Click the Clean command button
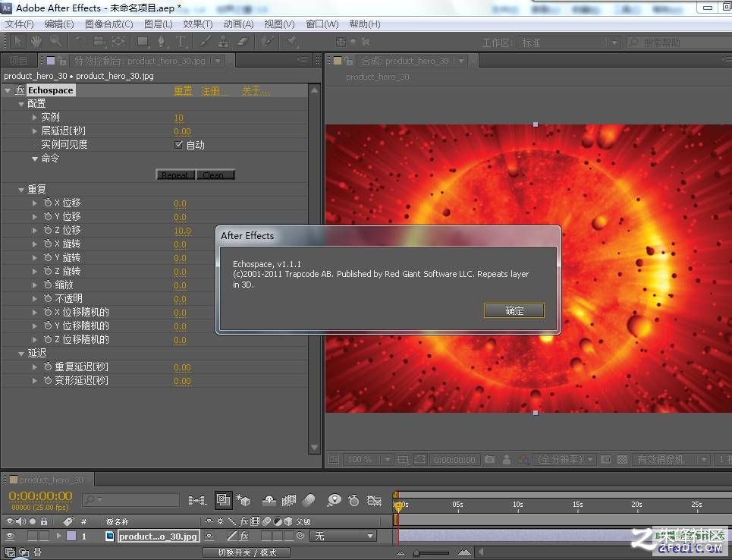This screenshot has height=560, width=732. point(215,175)
